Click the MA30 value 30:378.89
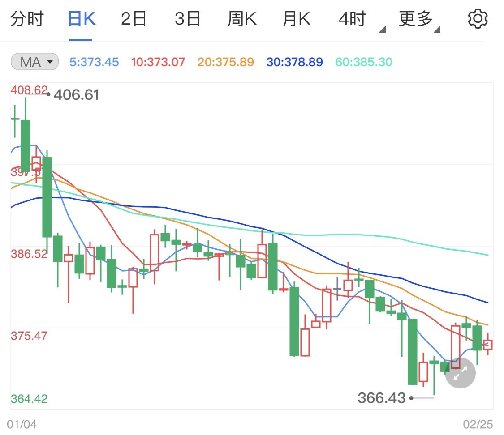 (x=294, y=62)
